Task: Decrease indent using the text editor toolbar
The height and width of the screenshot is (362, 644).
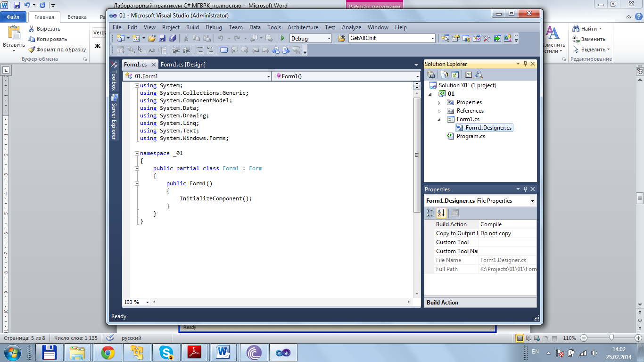Action: coord(176,49)
